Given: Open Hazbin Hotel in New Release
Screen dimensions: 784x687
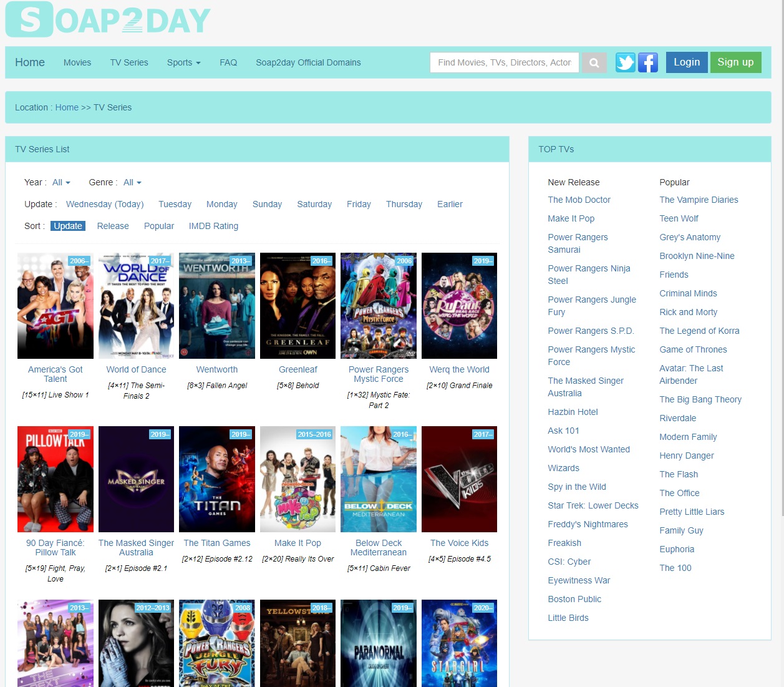Looking at the screenshot, I should click(x=573, y=412).
